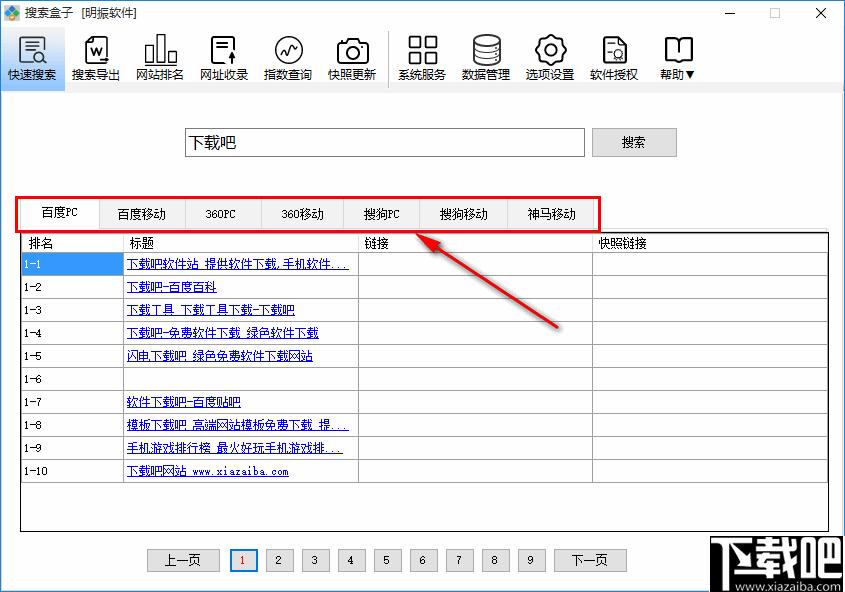Image resolution: width=845 pixels, height=592 pixels.
Task: Switch to the 360移动 tab
Action: pyautogui.click(x=302, y=214)
